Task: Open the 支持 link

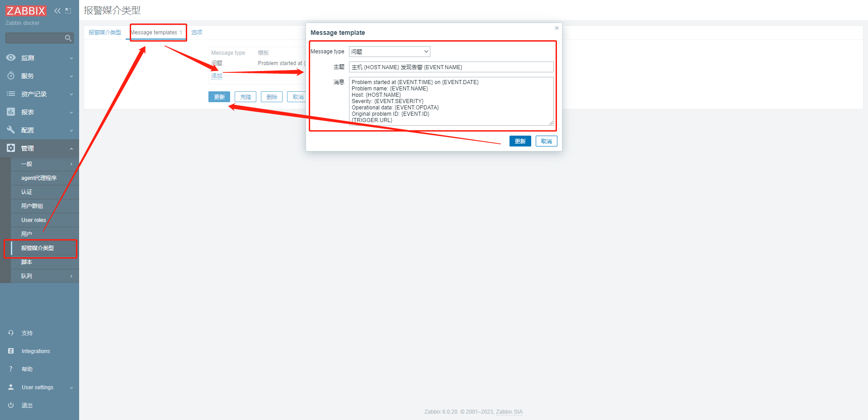Action: pyautogui.click(x=27, y=333)
